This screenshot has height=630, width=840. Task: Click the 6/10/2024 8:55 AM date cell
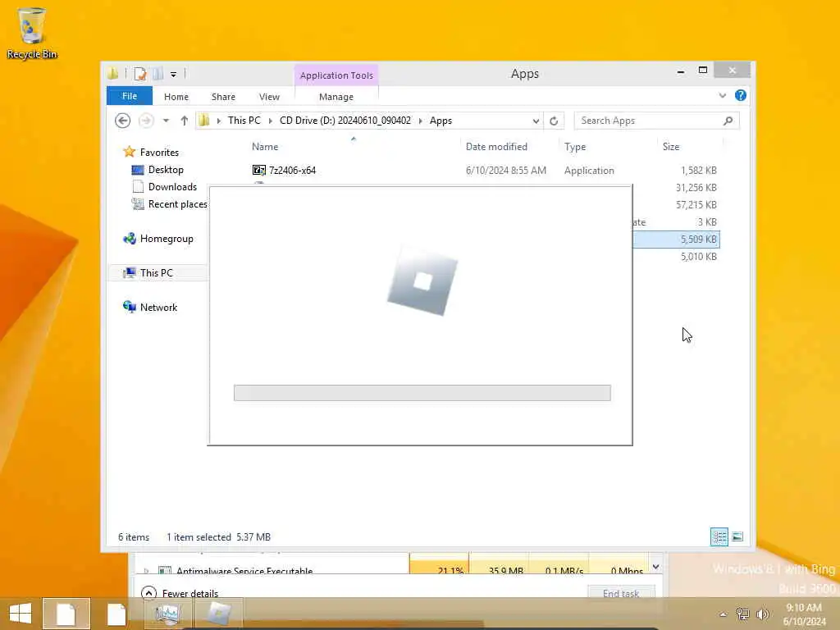click(505, 171)
